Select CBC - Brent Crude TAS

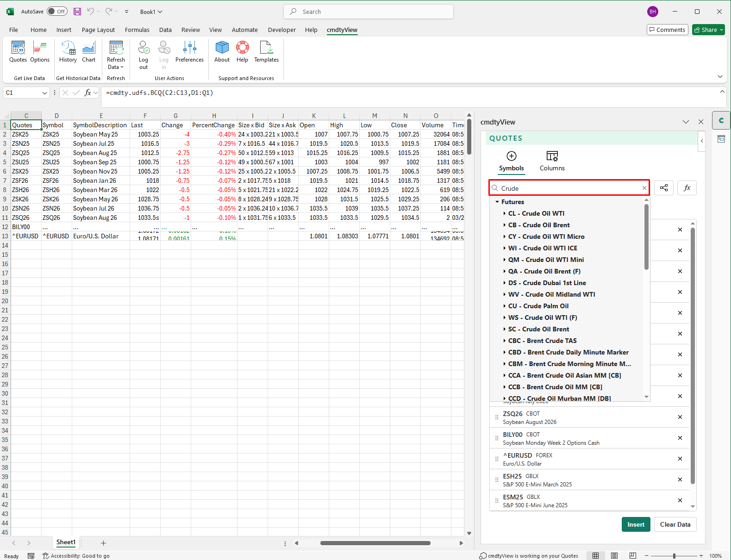542,341
